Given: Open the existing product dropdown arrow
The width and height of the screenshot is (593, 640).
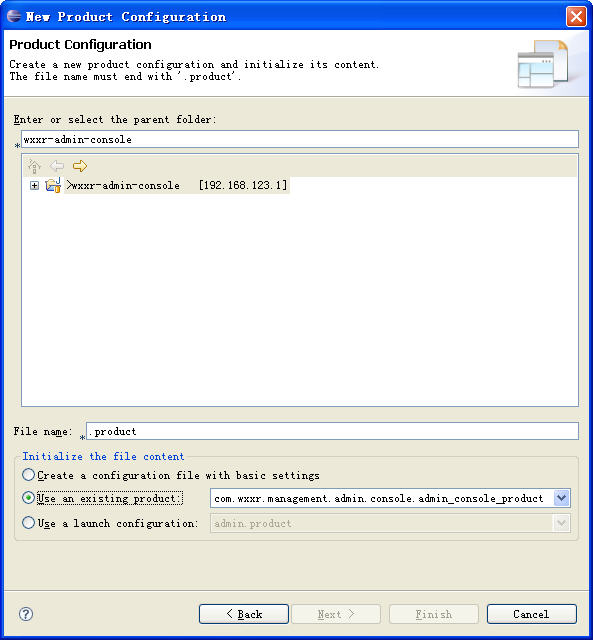Looking at the screenshot, I should 562,498.
